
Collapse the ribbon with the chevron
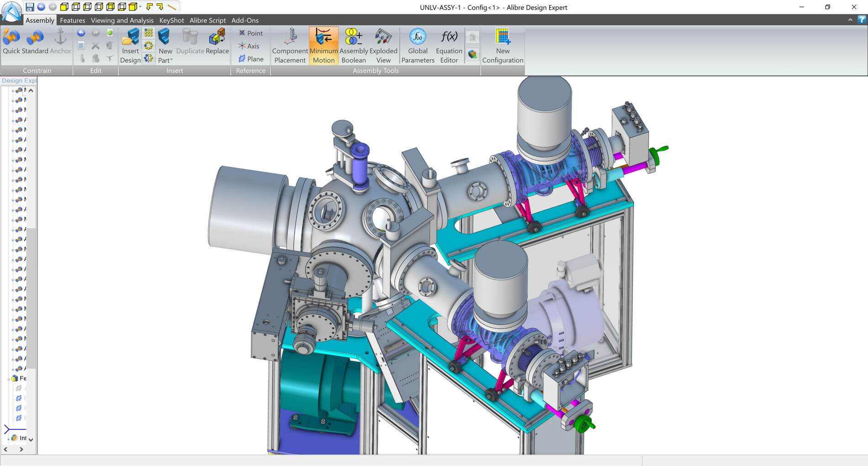point(850,20)
